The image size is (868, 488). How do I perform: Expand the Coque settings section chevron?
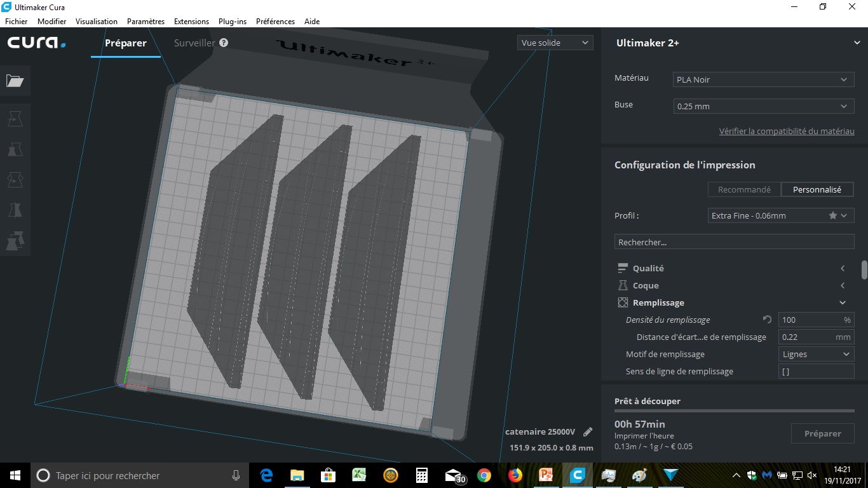click(x=843, y=285)
